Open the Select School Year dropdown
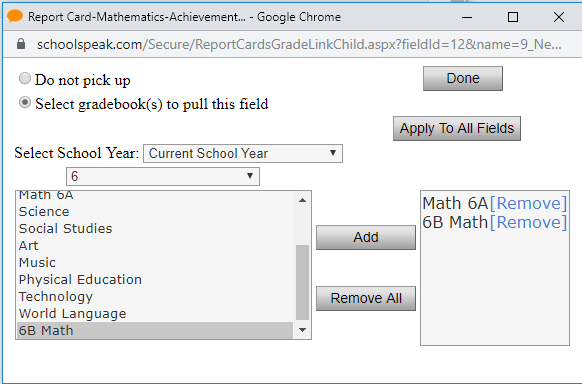 tap(243, 153)
